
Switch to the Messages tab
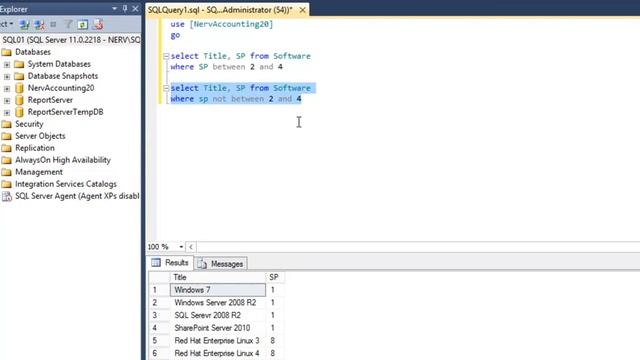coord(221,264)
